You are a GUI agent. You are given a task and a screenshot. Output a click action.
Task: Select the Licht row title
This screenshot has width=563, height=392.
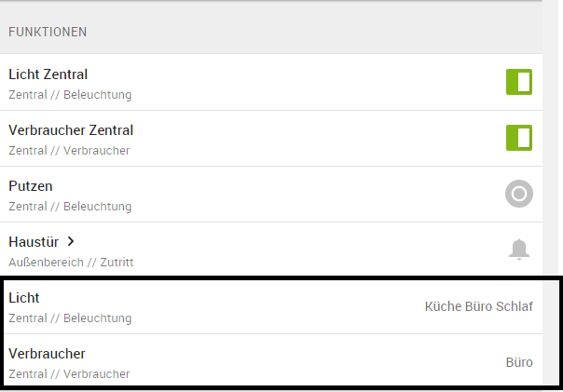coord(23,298)
